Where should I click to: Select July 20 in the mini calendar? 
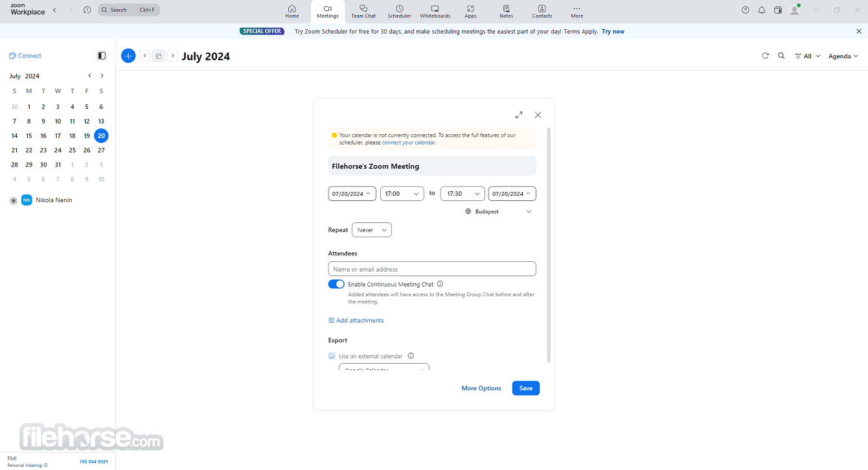coord(101,135)
